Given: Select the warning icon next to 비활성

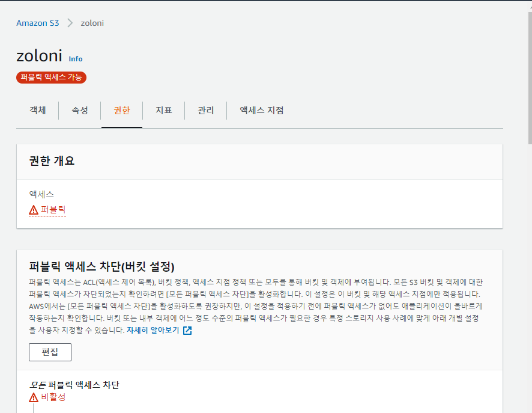Looking at the screenshot, I should [34, 397].
